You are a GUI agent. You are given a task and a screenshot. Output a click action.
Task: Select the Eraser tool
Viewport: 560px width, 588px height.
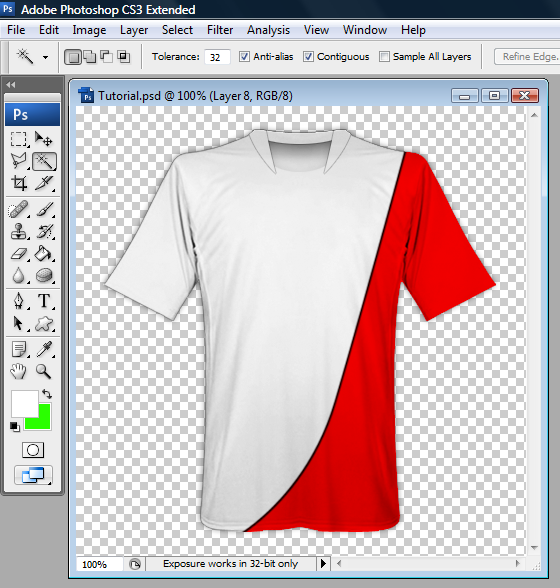(19, 254)
